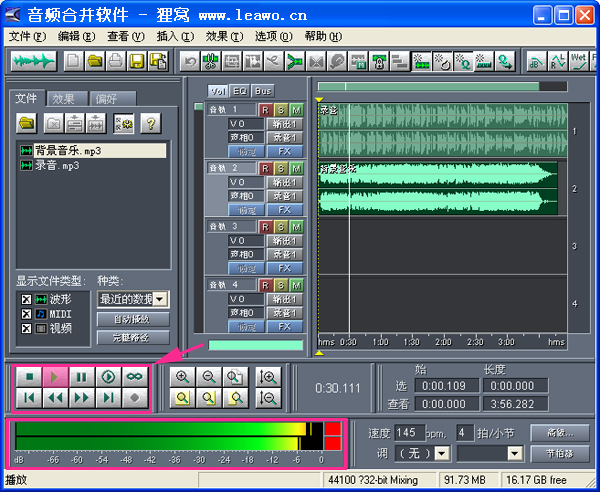Viewport: 600px width, 492px height.
Task: Open the 文件(F) menu
Action: (27, 36)
